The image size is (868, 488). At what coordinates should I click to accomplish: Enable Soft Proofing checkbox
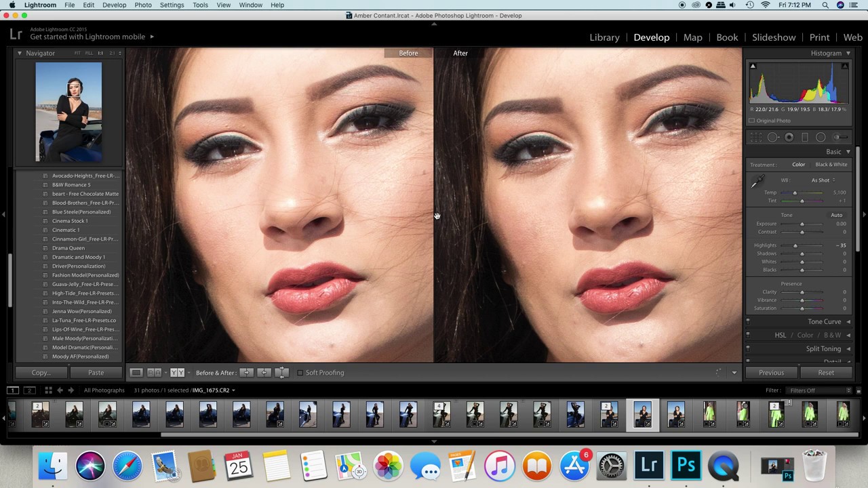(300, 373)
